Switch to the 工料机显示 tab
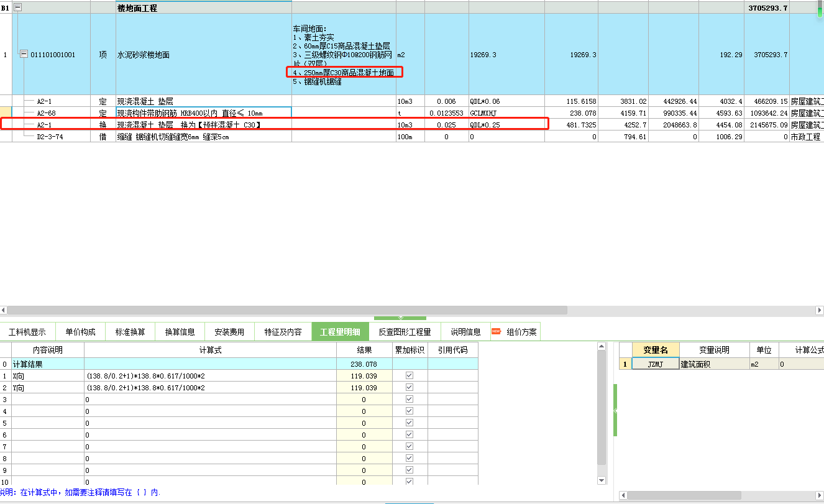The image size is (824, 504). tap(27, 332)
